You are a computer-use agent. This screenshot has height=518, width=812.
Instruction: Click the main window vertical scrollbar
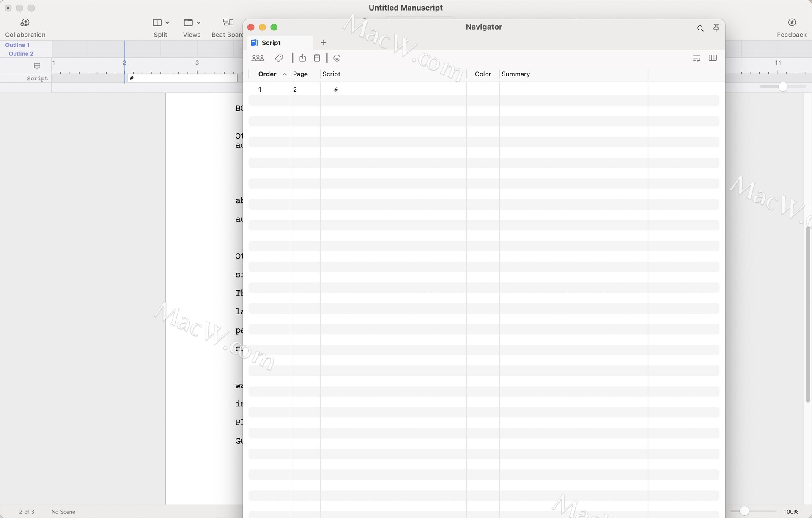[x=808, y=314]
